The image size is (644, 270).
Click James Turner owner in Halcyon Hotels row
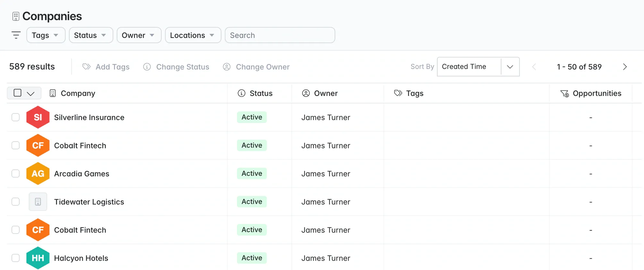[x=326, y=258]
